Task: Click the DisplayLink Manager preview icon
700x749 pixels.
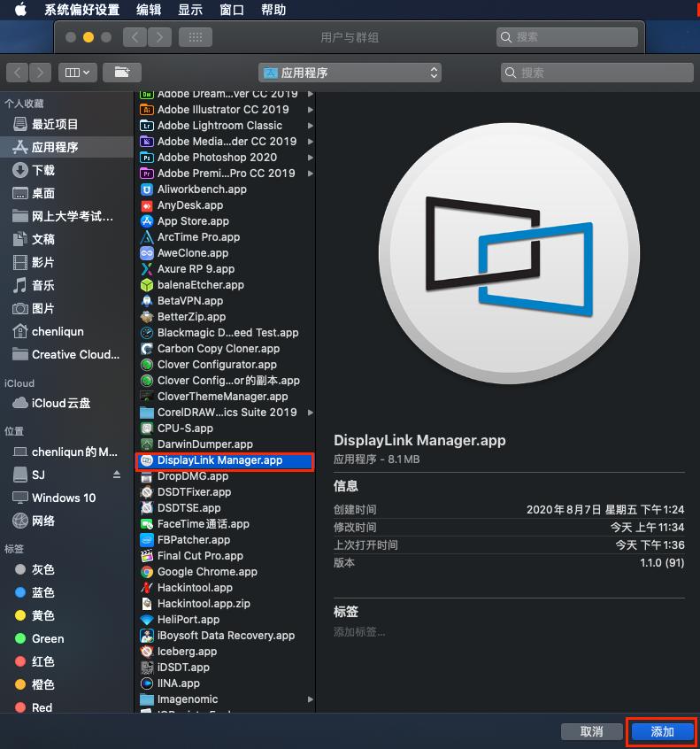Action: (509, 253)
